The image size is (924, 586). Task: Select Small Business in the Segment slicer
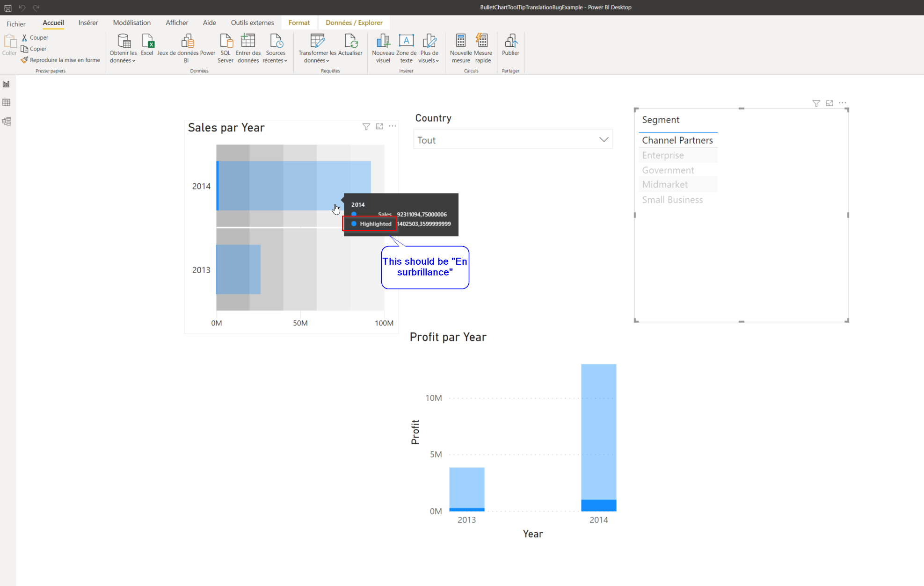click(672, 199)
